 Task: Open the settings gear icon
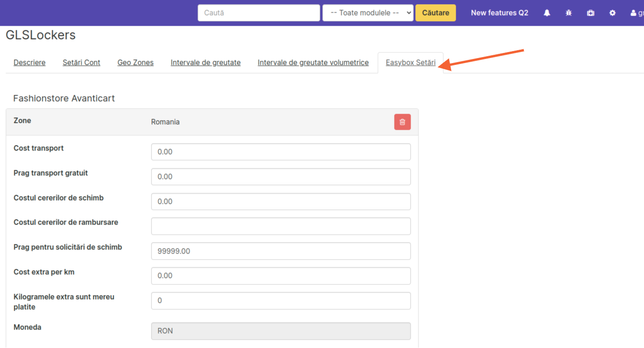[612, 13]
